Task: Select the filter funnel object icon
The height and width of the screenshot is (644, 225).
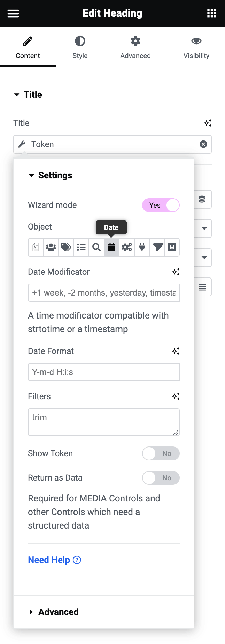Action: [157, 247]
